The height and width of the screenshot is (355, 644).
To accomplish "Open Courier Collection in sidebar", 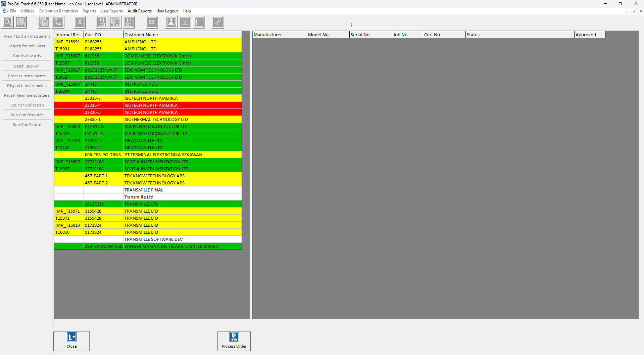I will coord(27,105).
